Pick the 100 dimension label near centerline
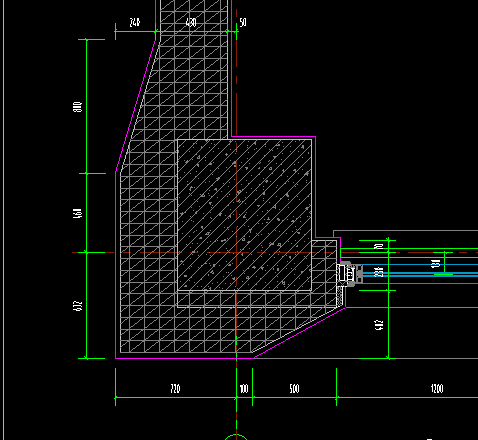Image resolution: width=478 pixels, height=440 pixels. click(244, 389)
